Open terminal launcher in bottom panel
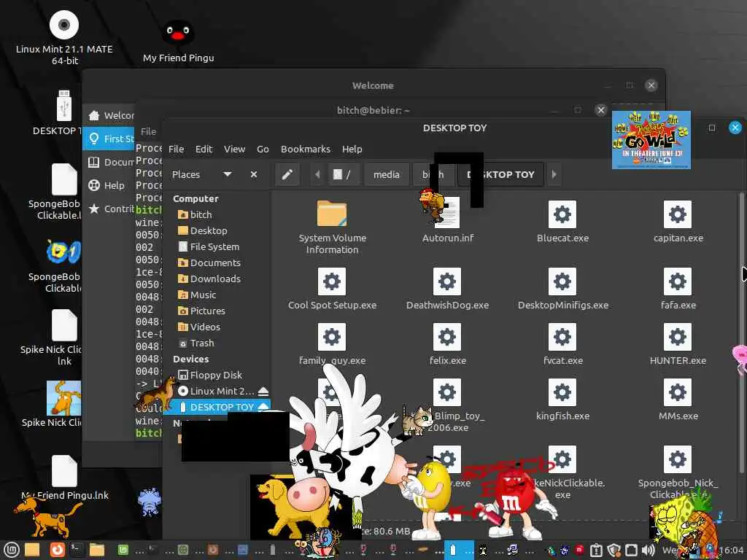This screenshot has width=747, height=560. pos(77,550)
